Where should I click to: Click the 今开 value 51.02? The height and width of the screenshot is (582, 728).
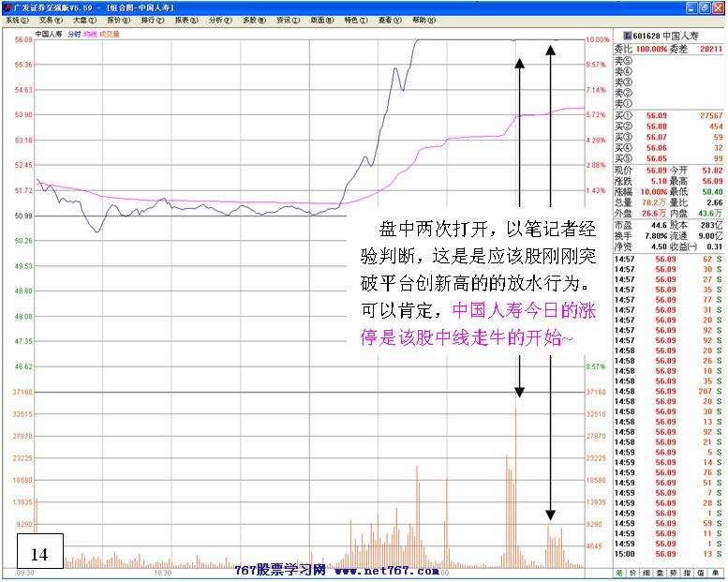coord(713,171)
